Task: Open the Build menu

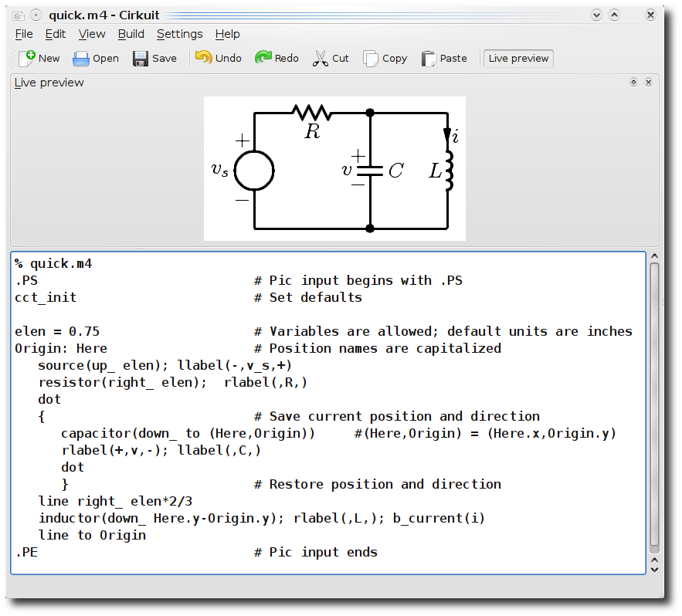Action: [131, 34]
